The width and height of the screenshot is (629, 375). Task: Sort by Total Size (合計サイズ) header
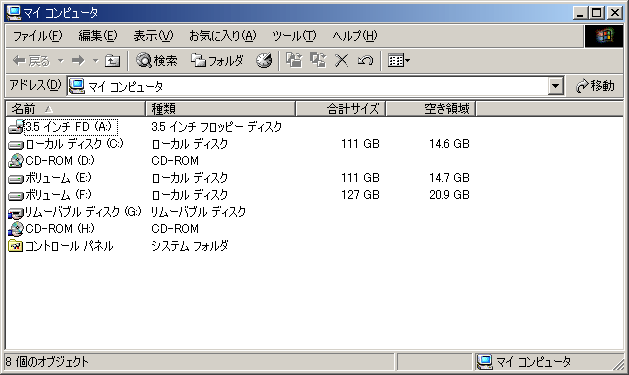click(341, 109)
